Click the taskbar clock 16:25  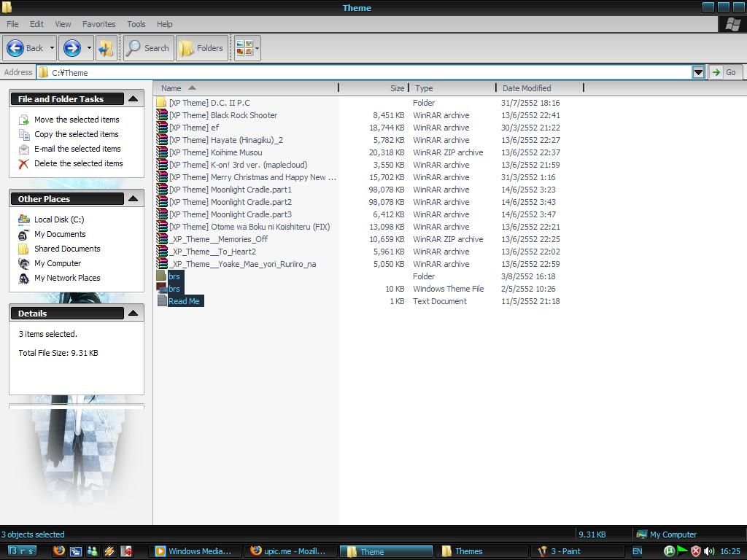729,551
